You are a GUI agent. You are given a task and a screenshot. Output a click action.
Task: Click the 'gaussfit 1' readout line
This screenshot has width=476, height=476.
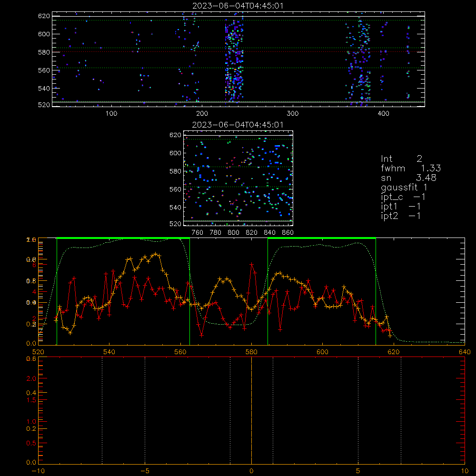tap(404, 187)
